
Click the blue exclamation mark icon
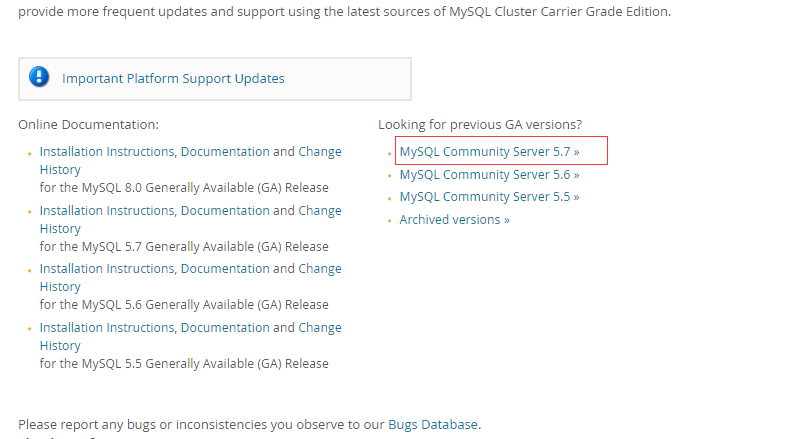tap(39, 77)
